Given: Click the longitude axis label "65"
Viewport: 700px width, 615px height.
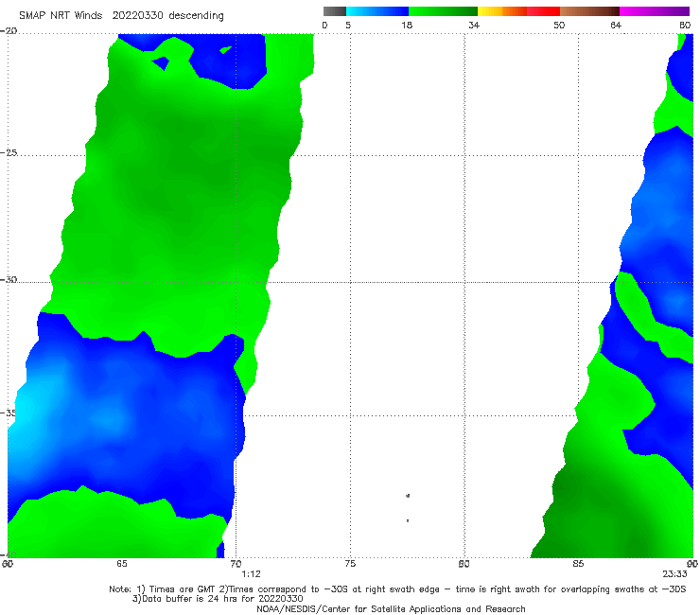Looking at the screenshot, I should (x=121, y=564).
